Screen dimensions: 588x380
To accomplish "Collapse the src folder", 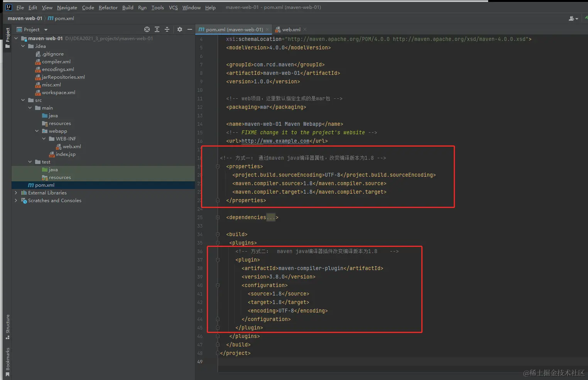I will tap(23, 100).
